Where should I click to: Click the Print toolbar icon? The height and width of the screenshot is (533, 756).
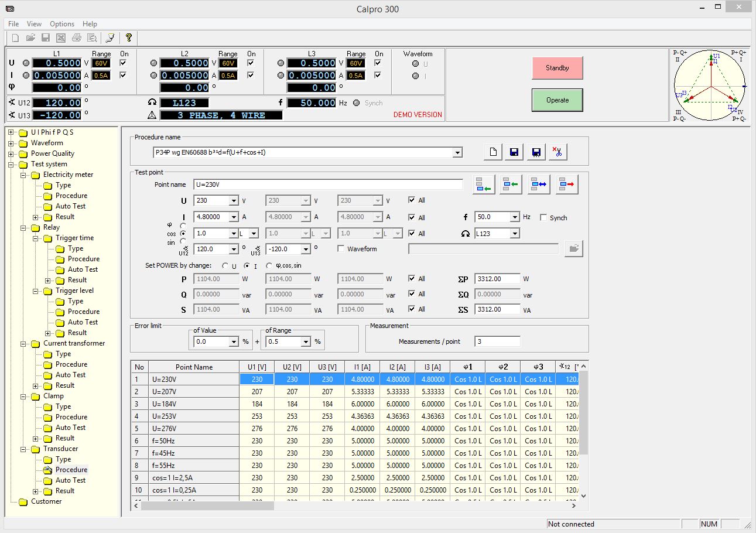pos(76,38)
